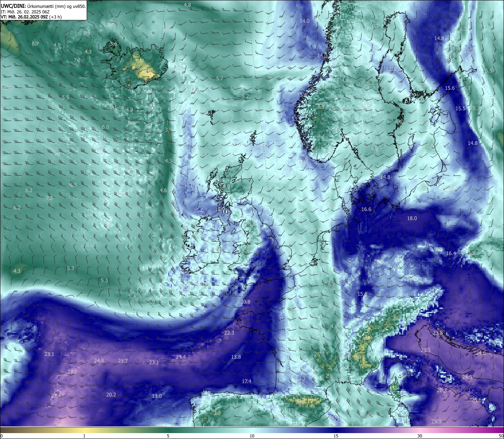Click the 20.8 value label
This screenshot has height=439, width=504.
click(x=245, y=302)
